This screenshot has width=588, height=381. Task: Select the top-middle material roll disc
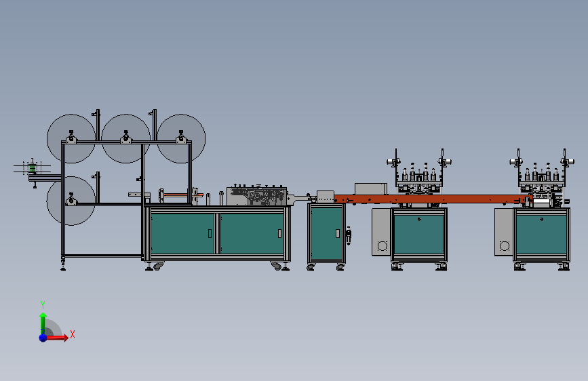(126, 139)
